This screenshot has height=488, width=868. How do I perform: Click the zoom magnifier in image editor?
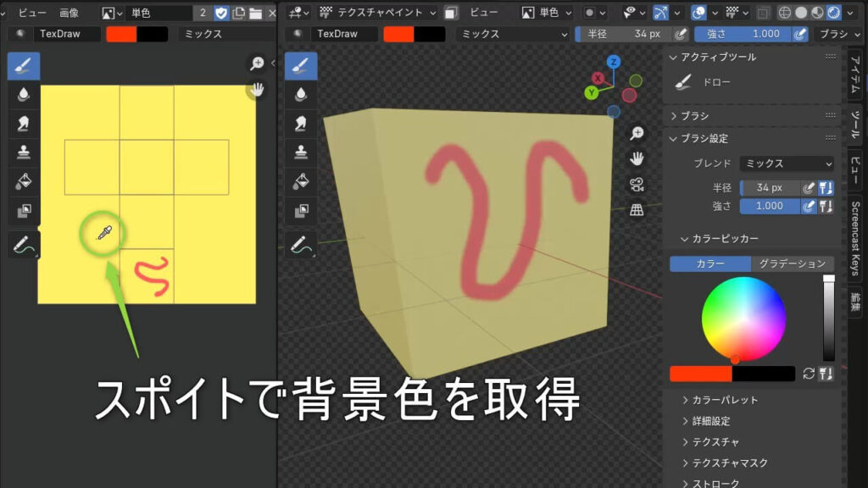tap(257, 63)
